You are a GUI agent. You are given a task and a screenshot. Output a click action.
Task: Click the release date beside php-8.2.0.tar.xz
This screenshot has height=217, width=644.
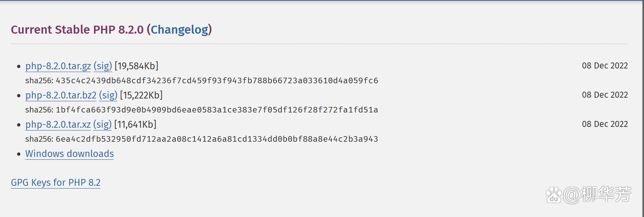pyautogui.click(x=605, y=124)
